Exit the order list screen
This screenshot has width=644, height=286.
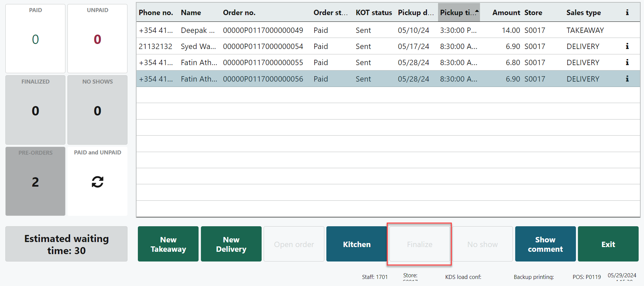pos(608,244)
